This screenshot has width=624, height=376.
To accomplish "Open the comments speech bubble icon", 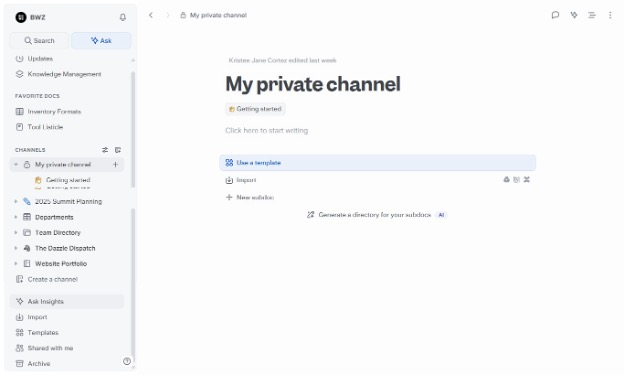I will tap(555, 15).
